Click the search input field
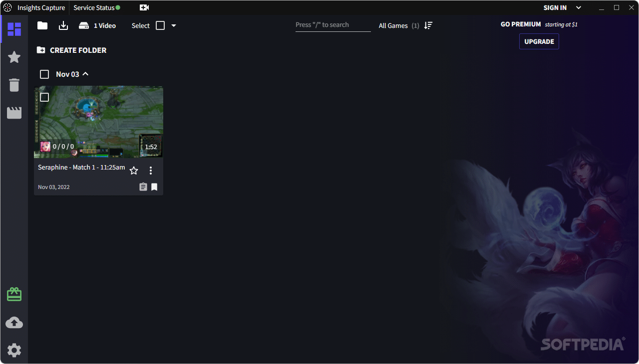 coord(333,25)
